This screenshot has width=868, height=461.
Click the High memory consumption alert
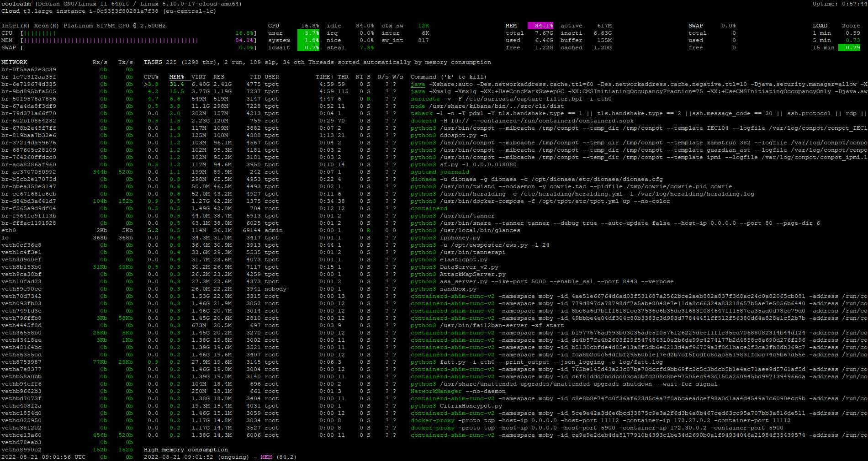(186, 450)
